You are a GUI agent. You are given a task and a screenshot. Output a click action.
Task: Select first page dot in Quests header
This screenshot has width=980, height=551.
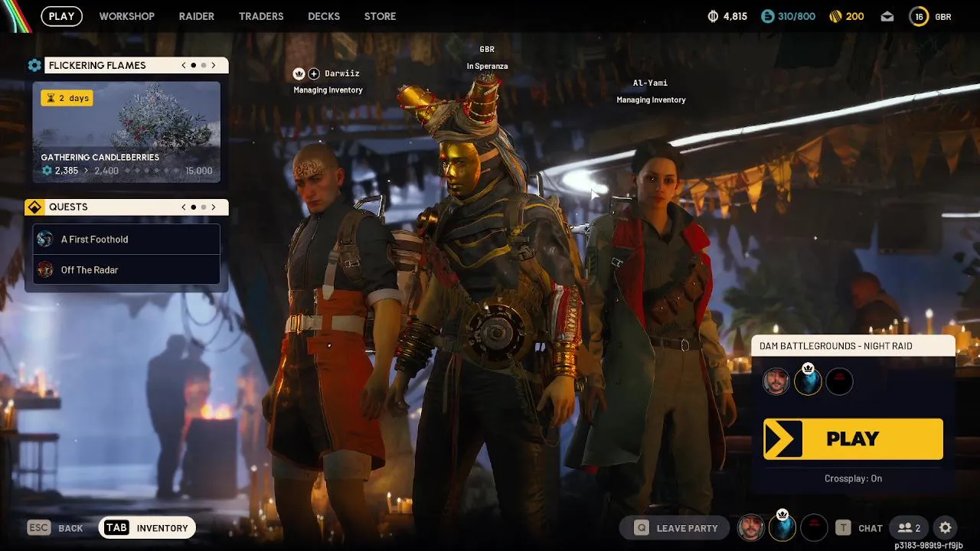(193, 207)
